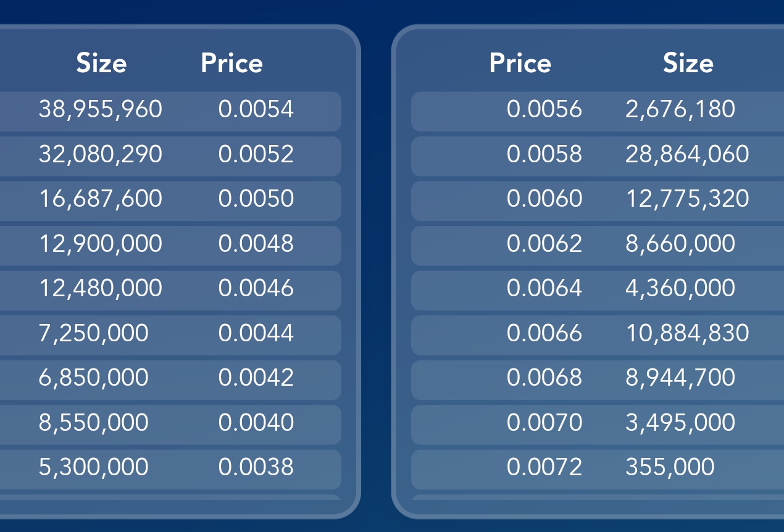Click the 28,864,060 size value
784x532 pixels.
687,154
